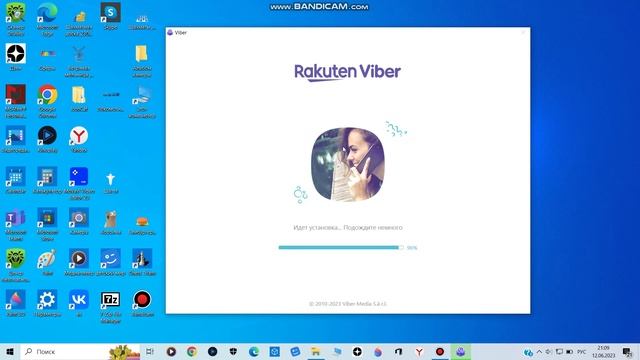The width and height of the screenshot is (640, 360).
Task: Open the burger icon desktop shortcut
Action: point(142,221)
